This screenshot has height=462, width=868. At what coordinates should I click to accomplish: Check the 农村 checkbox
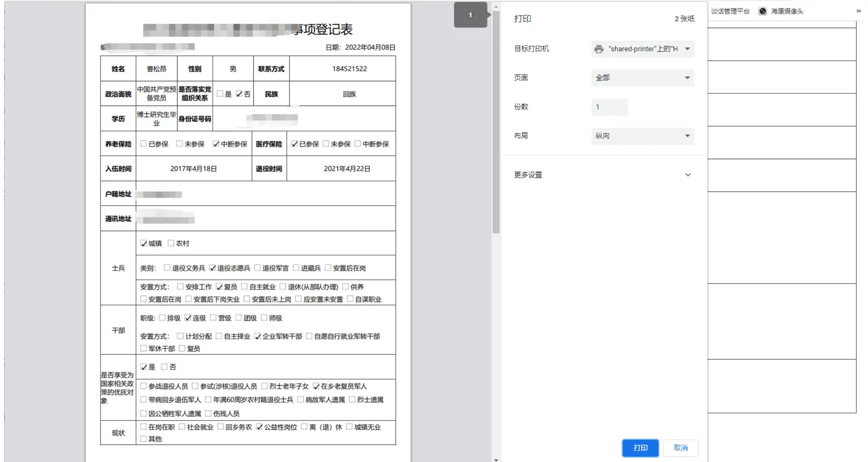tap(170, 243)
